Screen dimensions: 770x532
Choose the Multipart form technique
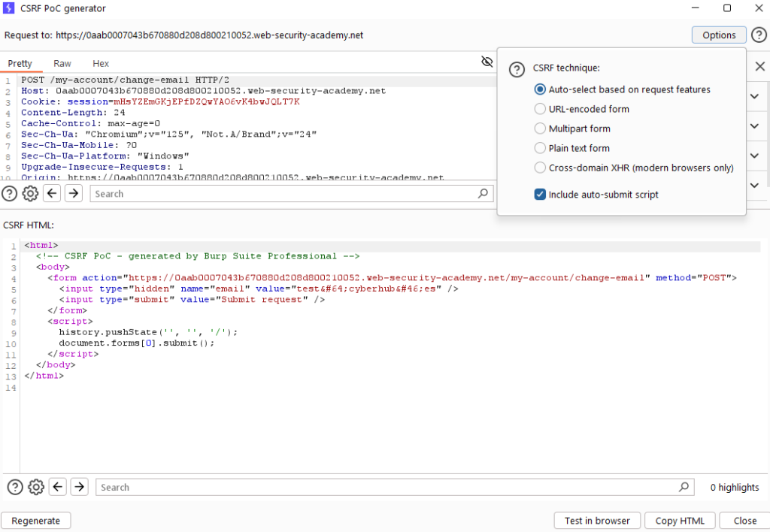572,128
